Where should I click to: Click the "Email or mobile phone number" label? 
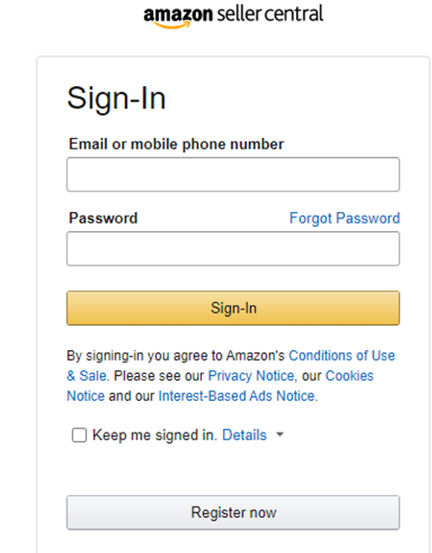(176, 144)
